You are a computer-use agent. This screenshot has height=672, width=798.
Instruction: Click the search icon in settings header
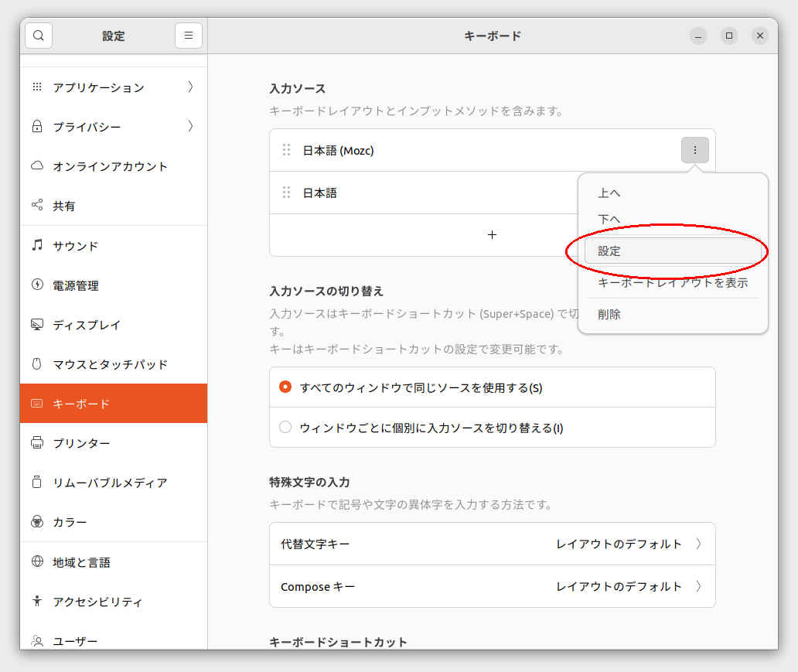pos(39,36)
